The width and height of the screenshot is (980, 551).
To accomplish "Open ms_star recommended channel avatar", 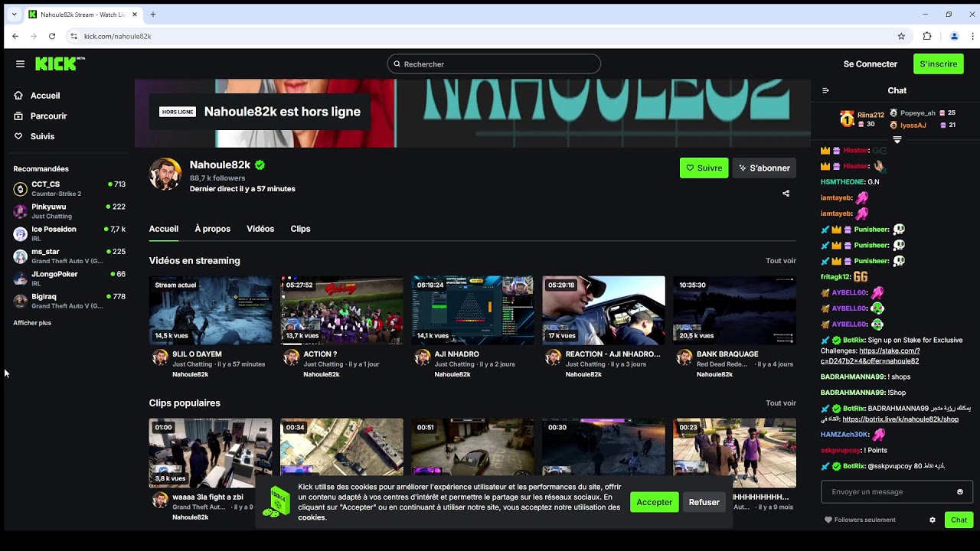I will click(x=21, y=256).
